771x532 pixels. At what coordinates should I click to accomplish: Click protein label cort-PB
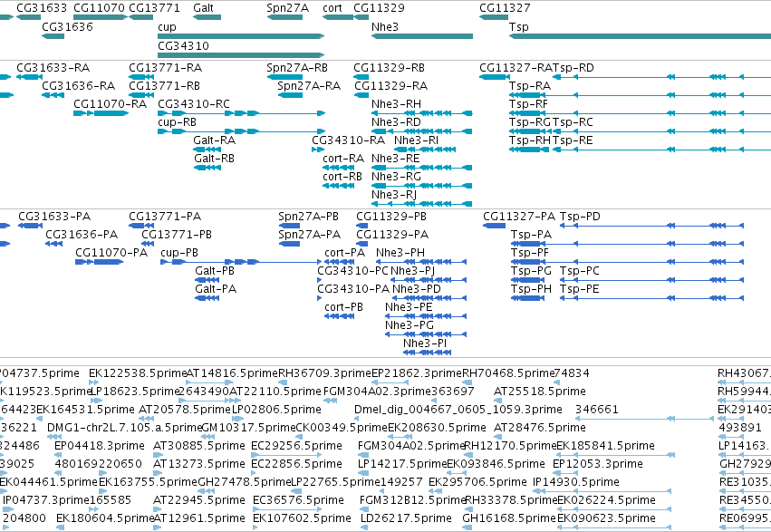coord(343,307)
